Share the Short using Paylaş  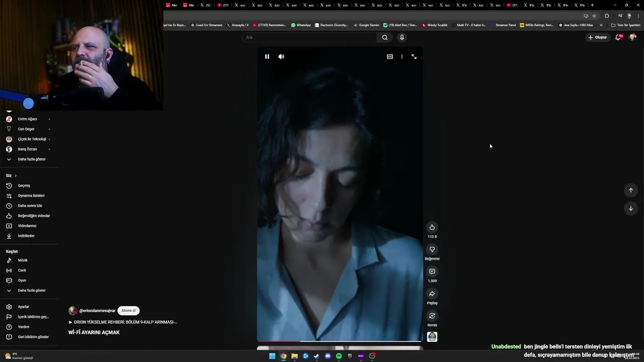(x=432, y=294)
